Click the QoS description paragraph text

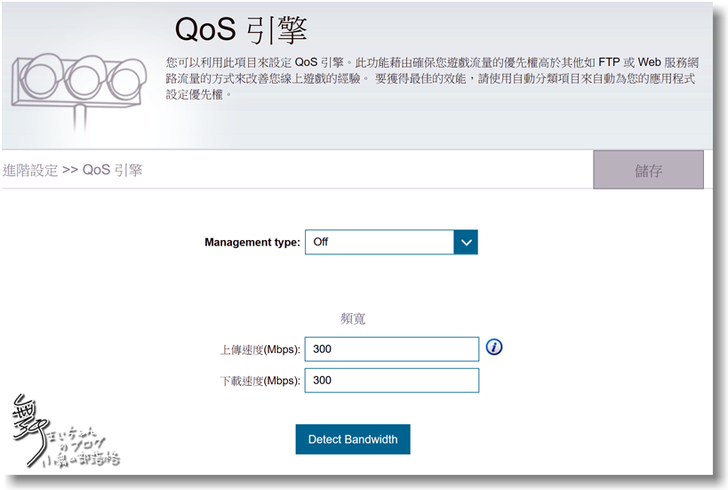coord(430,78)
